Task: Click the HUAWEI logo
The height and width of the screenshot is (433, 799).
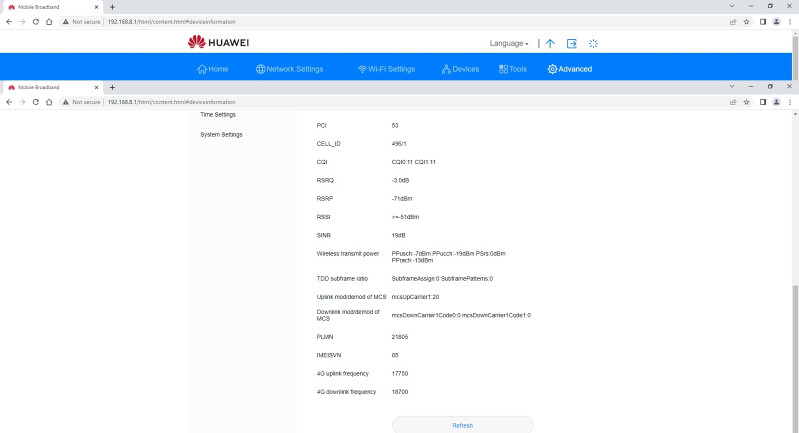Action: pyautogui.click(x=218, y=42)
